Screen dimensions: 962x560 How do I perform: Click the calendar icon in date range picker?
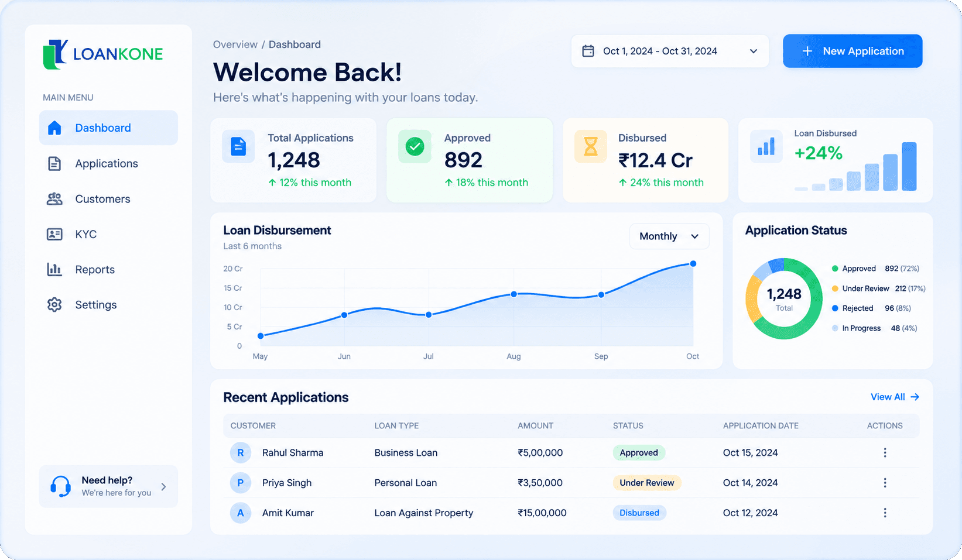click(x=588, y=51)
